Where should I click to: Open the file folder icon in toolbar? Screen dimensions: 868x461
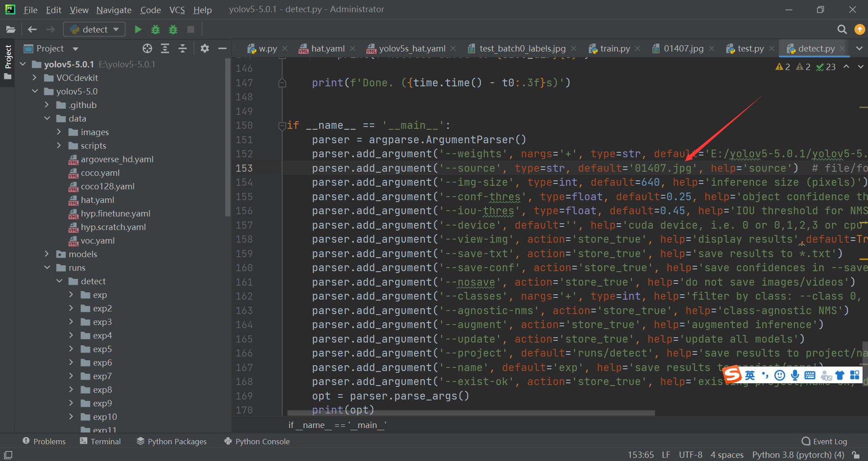pyautogui.click(x=11, y=29)
